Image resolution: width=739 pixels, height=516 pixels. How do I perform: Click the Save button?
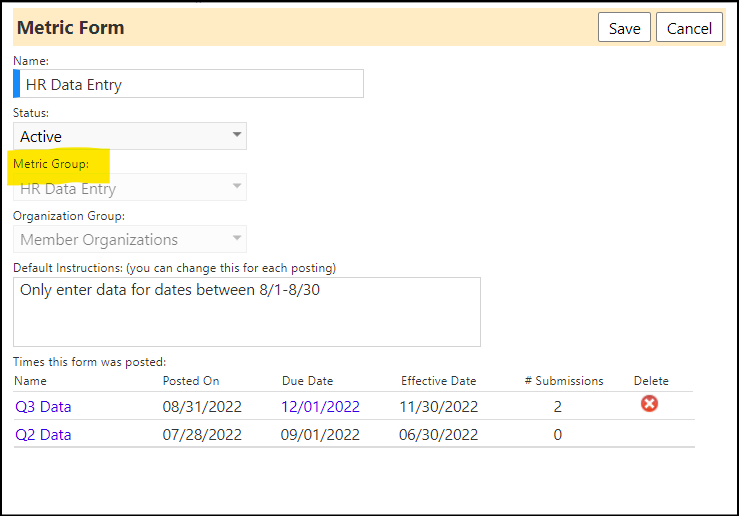(x=624, y=28)
